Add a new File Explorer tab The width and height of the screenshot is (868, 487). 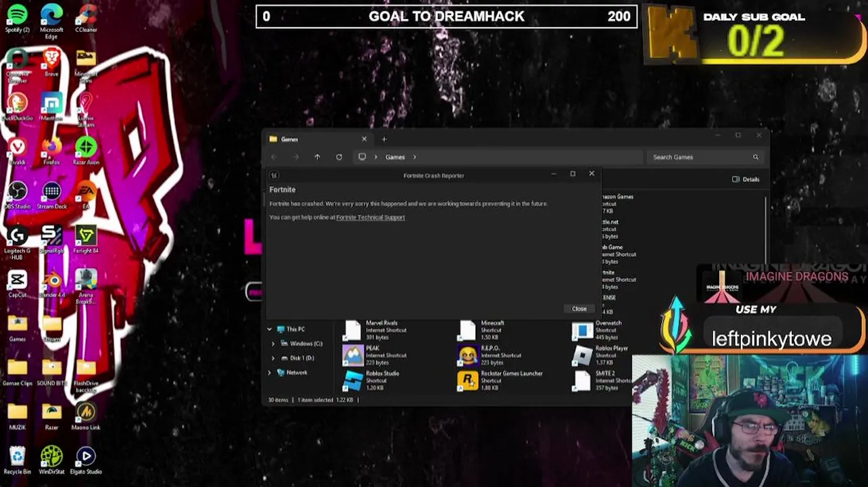click(384, 139)
